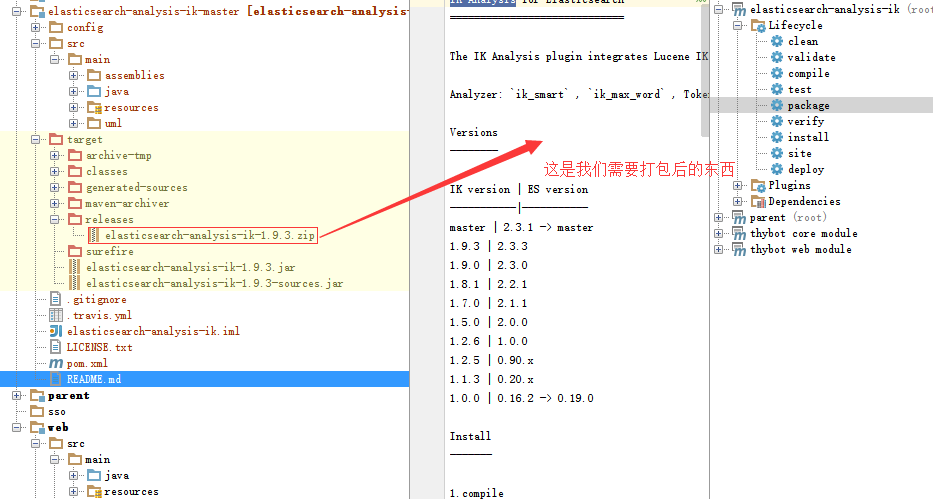The image size is (933, 499).
Task: Click the deploy lifecycle gear icon
Action: [x=777, y=170]
